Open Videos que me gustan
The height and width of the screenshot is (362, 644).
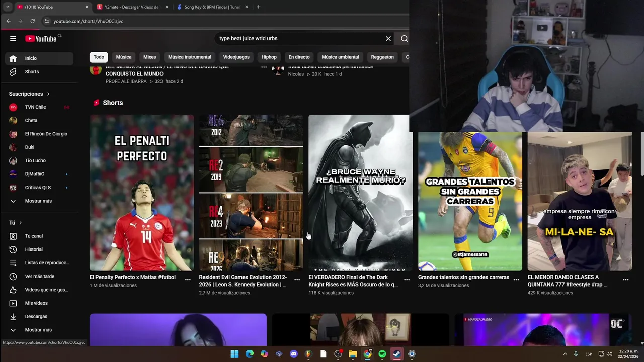click(39, 290)
